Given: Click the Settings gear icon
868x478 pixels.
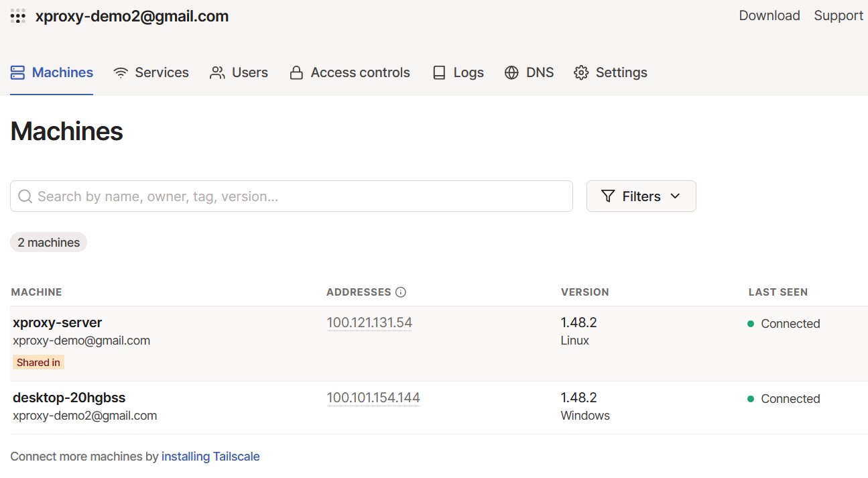Looking at the screenshot, I should coord(581,72).
